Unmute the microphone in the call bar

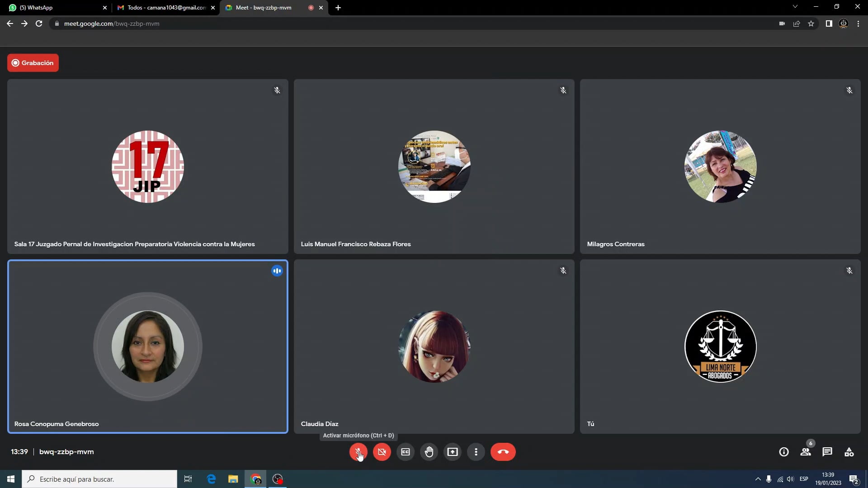358,452
